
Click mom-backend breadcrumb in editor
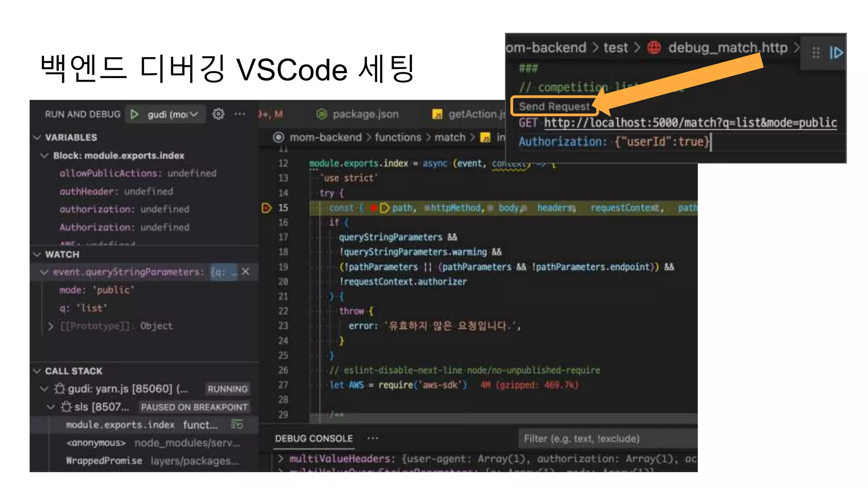[325, 137]
